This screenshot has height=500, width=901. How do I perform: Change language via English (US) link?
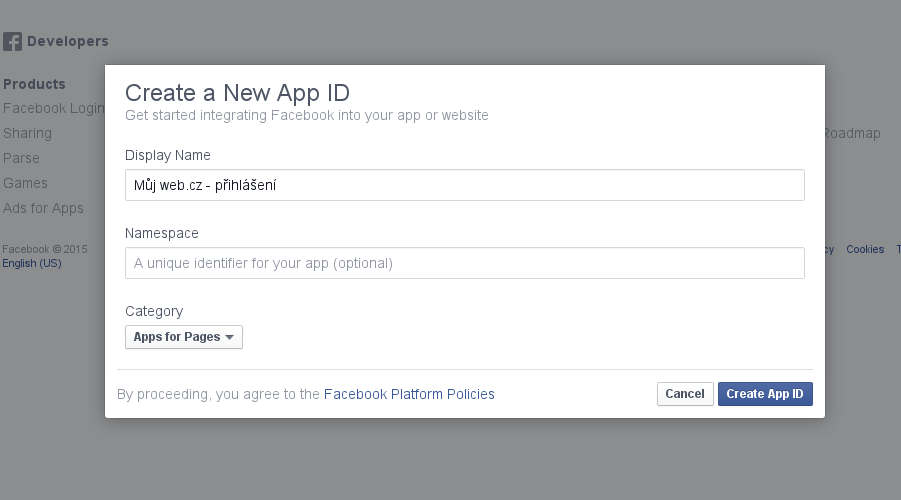[32, 263]
